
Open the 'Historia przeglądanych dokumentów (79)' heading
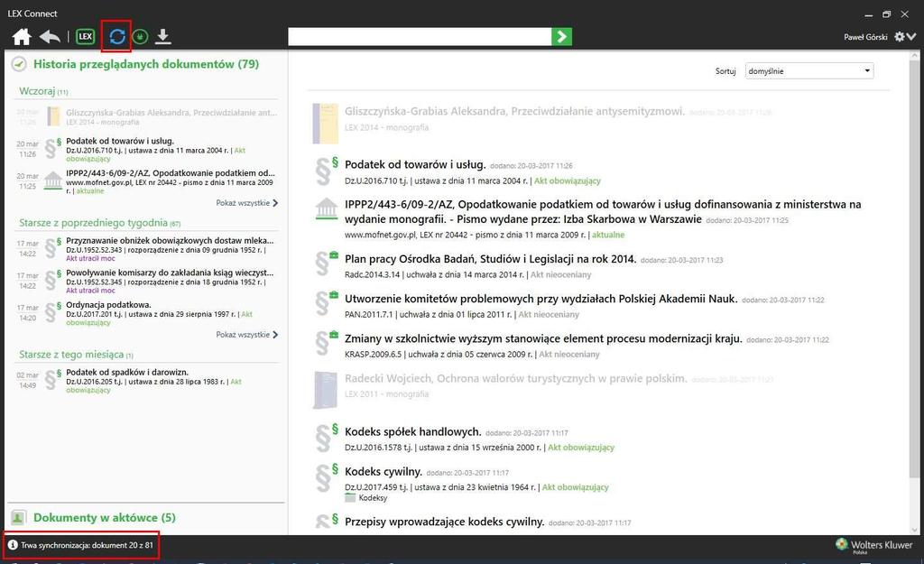[146, 64]
